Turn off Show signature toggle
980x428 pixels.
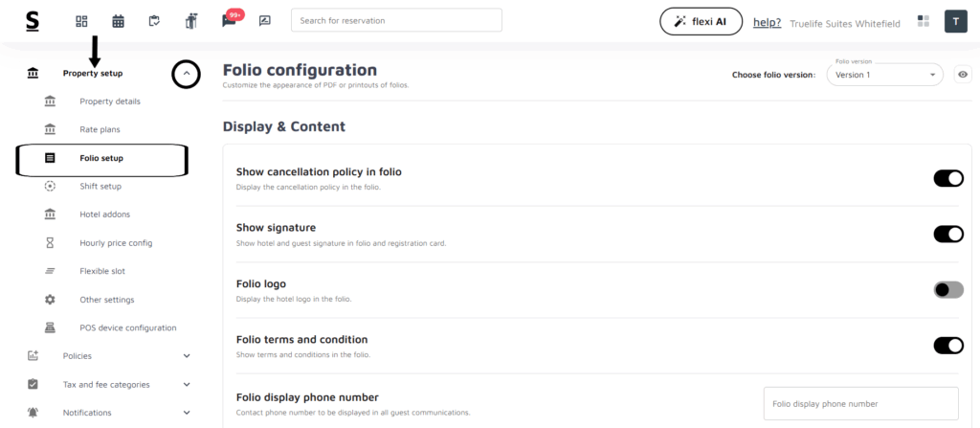pyautogui.click(x=948, y=234)
